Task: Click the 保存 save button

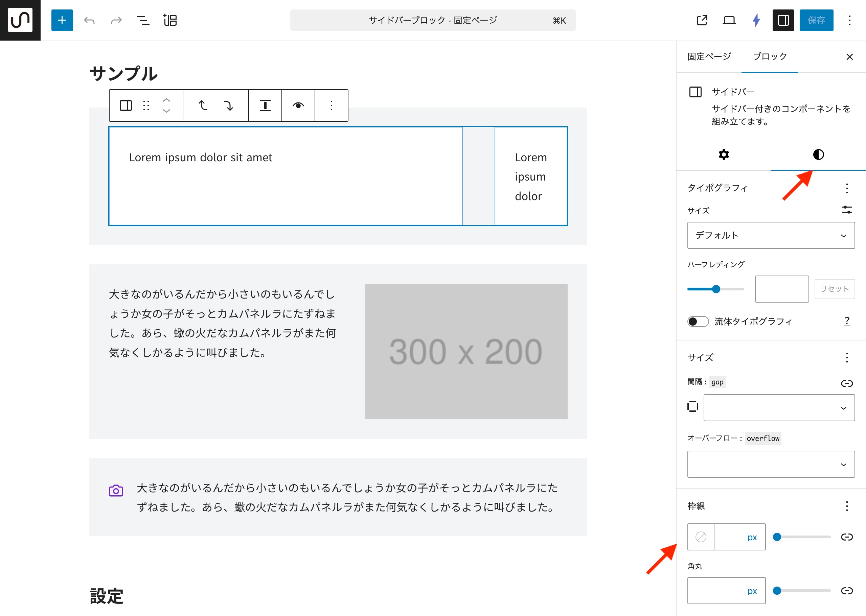Action: point(816,20)
